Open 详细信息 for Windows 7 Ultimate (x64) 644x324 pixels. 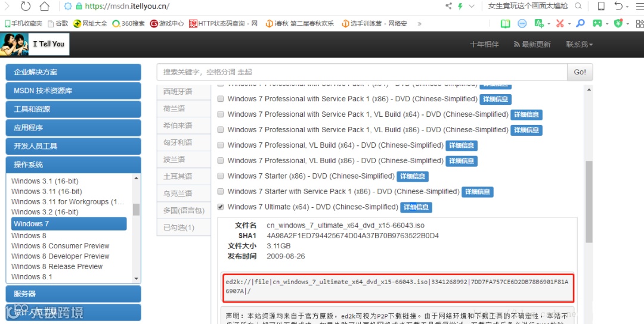[416, 207]
